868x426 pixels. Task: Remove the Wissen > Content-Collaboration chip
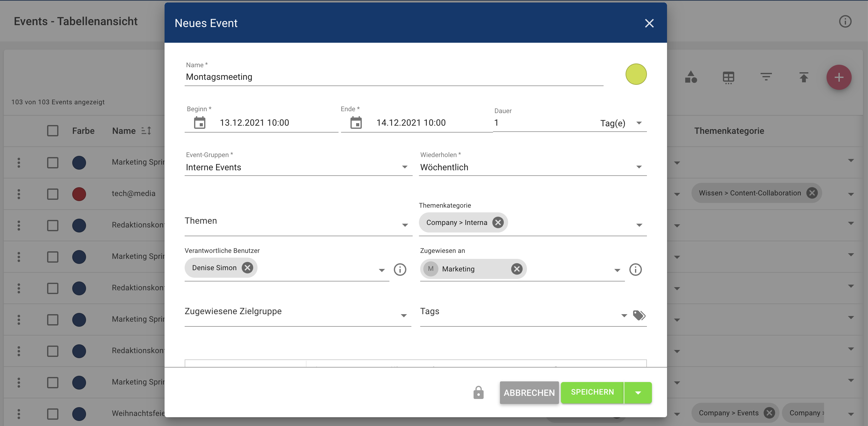(x=812, y=193)
